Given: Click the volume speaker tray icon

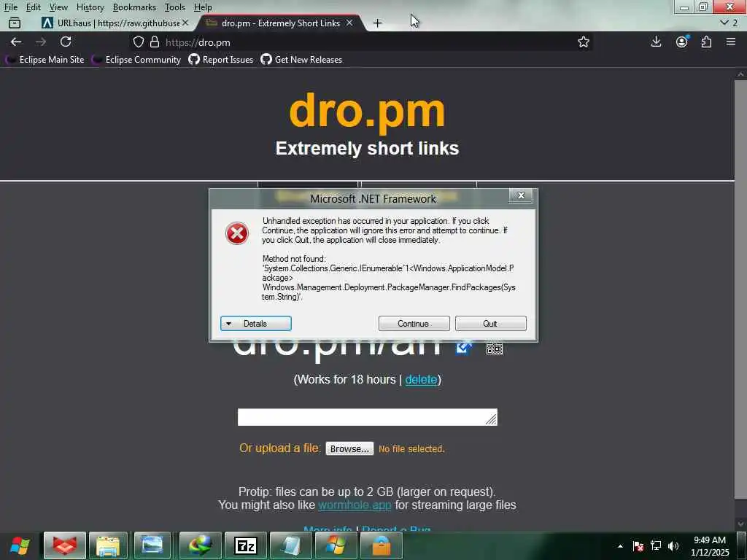Looking at the screenshot, I should [673, 546].
